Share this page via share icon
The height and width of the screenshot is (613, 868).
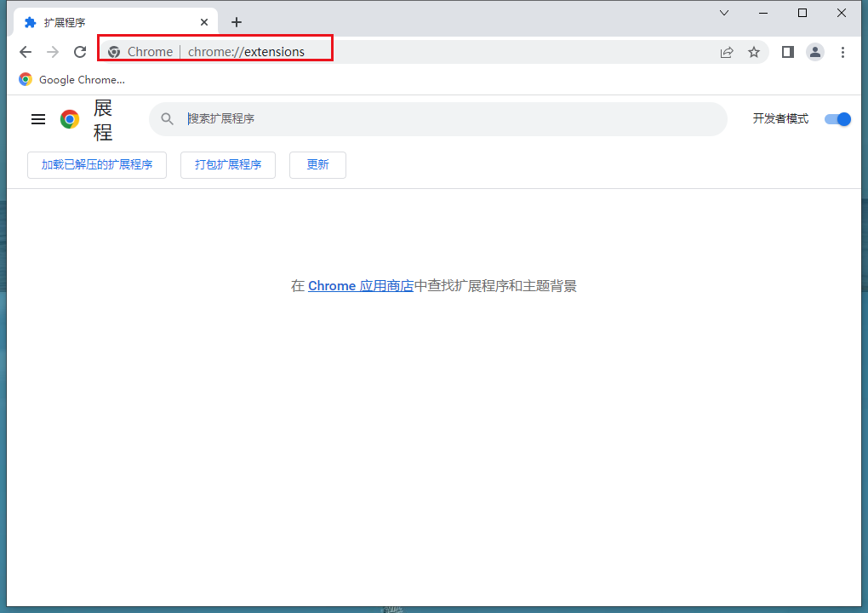(726, 52)
